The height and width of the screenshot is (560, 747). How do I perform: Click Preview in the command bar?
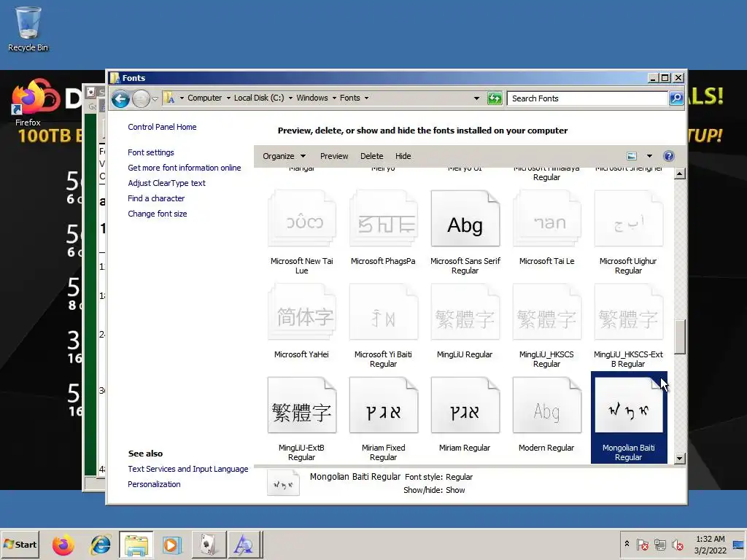pos(334,156)
